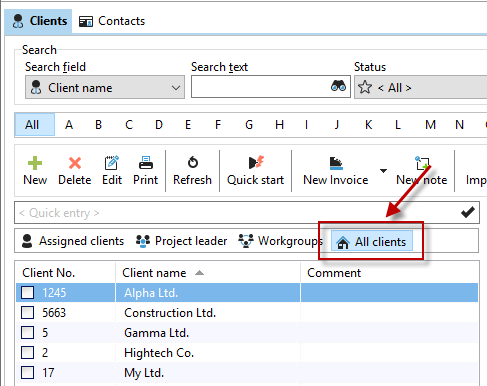Launch Quick start from toolbar
The height and width of the screenshot is (386, 487).
256,171
